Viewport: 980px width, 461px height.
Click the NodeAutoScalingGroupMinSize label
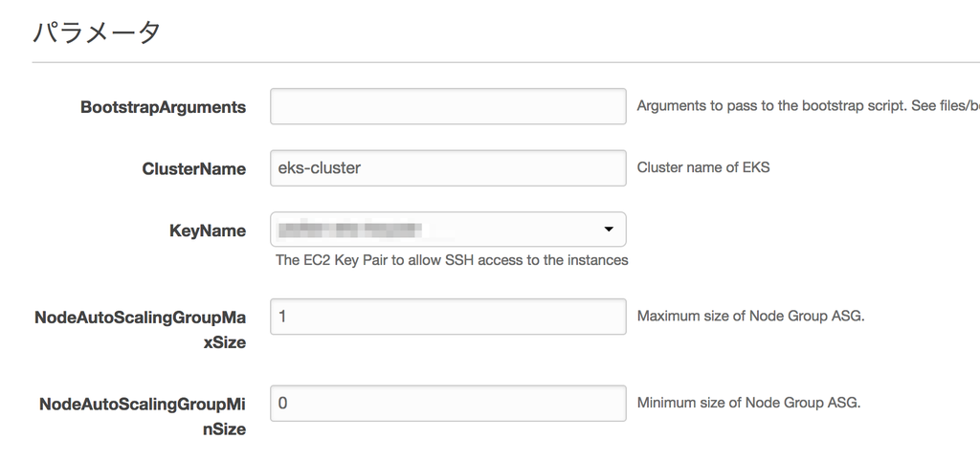point(143,417)
